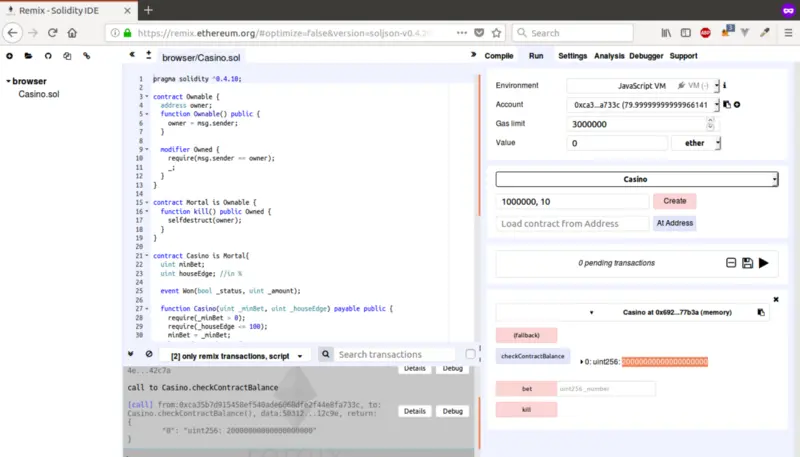This screenshot has height=457, width=800.
Task: Open a local file via the folder icon
Action: point(29,56)
